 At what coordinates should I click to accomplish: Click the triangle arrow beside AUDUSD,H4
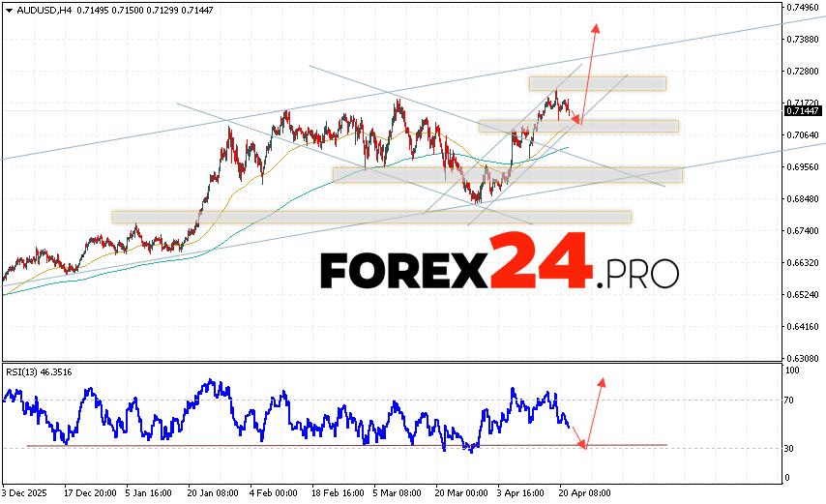pos(9,8)
